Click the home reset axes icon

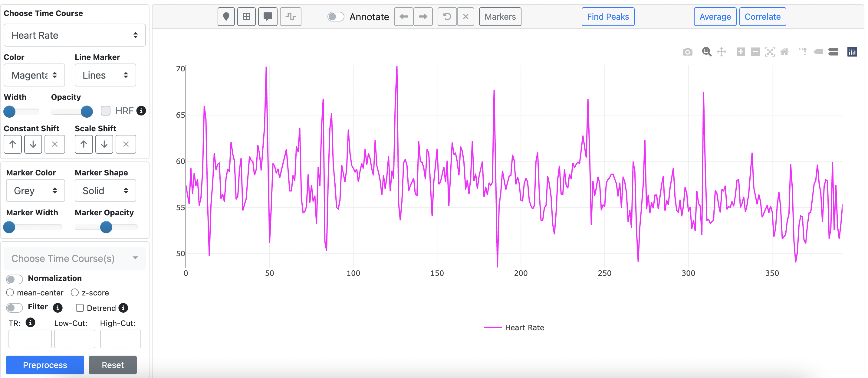784,52
